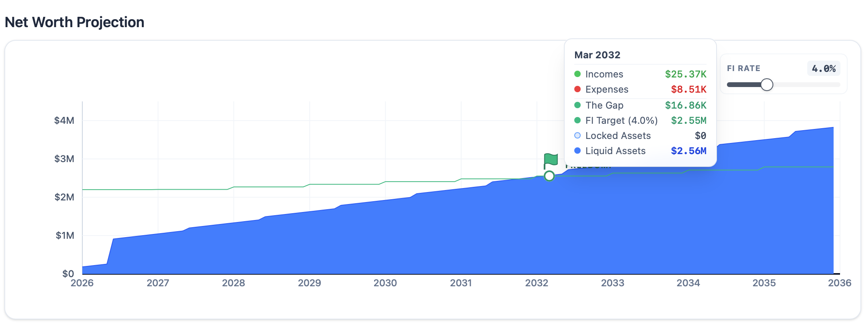This screenshot has width=868, height=329.
Task: Click the 'Incomes' row in tooltip
Action: click(640, 74)
